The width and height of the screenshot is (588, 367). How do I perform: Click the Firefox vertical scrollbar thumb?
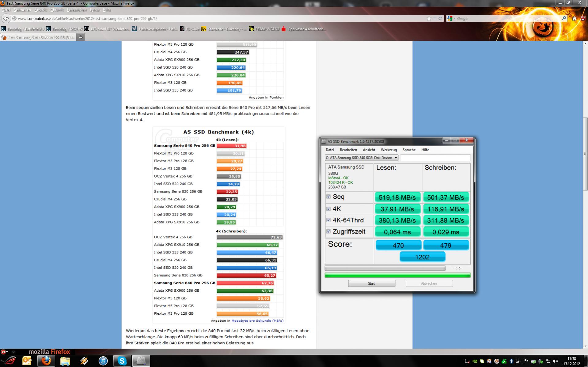pos(585,154)
